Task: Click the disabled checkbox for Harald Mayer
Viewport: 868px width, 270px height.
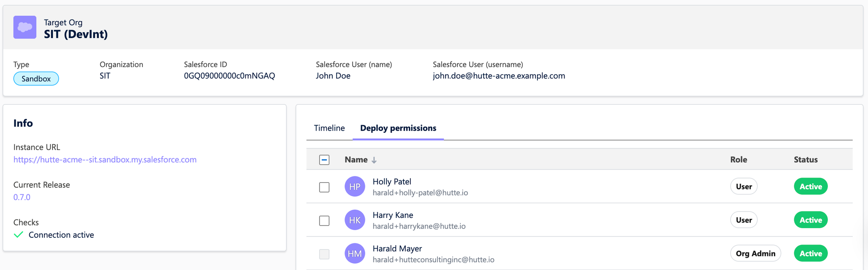Action: pos(324,254)
